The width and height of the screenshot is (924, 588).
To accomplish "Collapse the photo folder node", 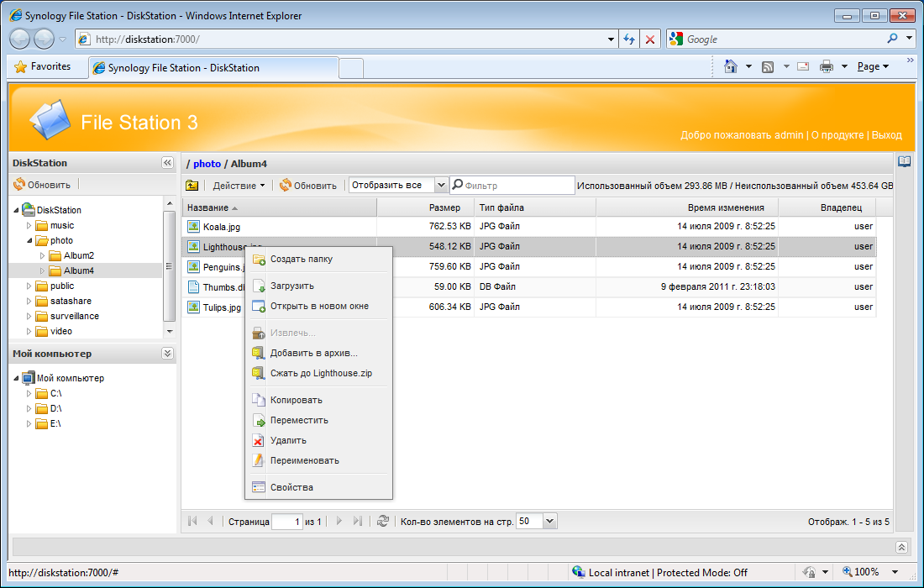I will pyautogui.click(x=29, y=240).
